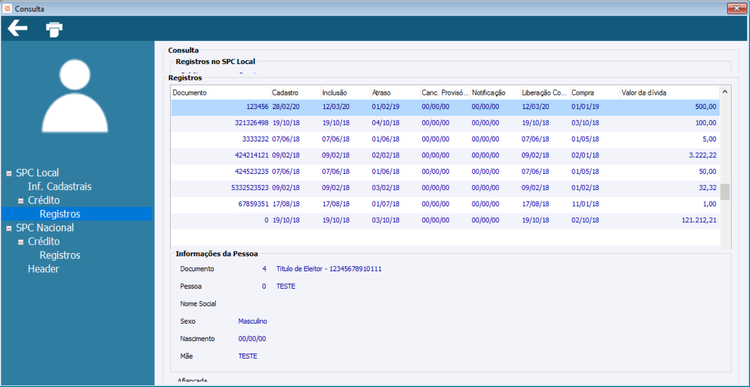Click the Consulta window title icon
Screen dimensions: 750x387
[7, 8]
